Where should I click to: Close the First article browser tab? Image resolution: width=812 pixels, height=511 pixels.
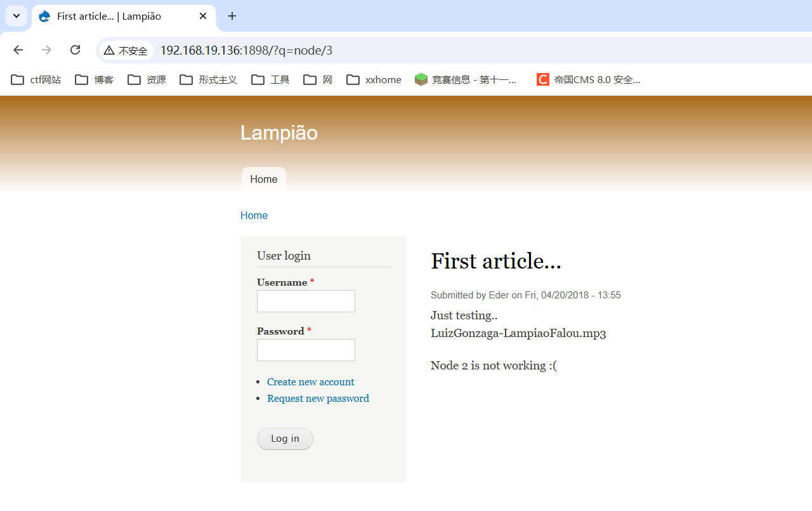click(x=203, y=17)
